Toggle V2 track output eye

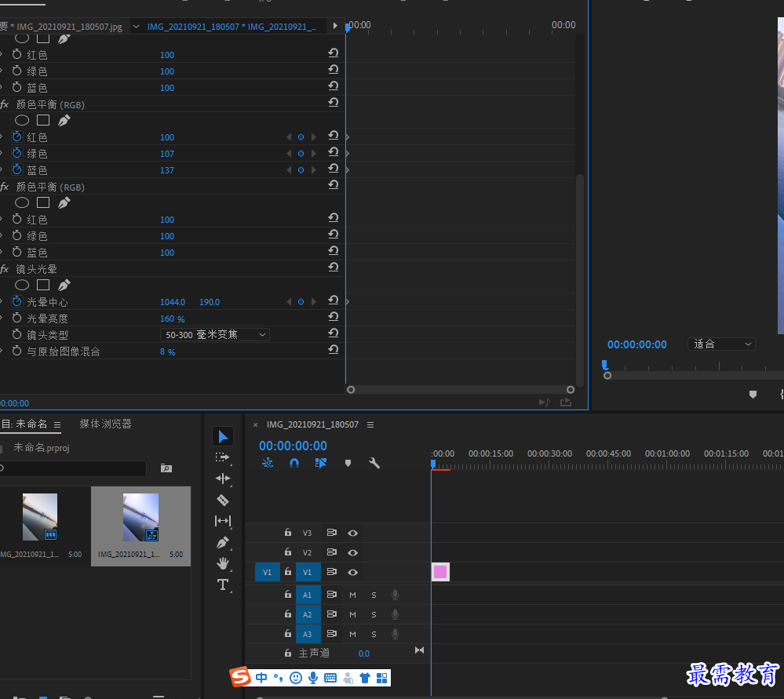(352, 552)
